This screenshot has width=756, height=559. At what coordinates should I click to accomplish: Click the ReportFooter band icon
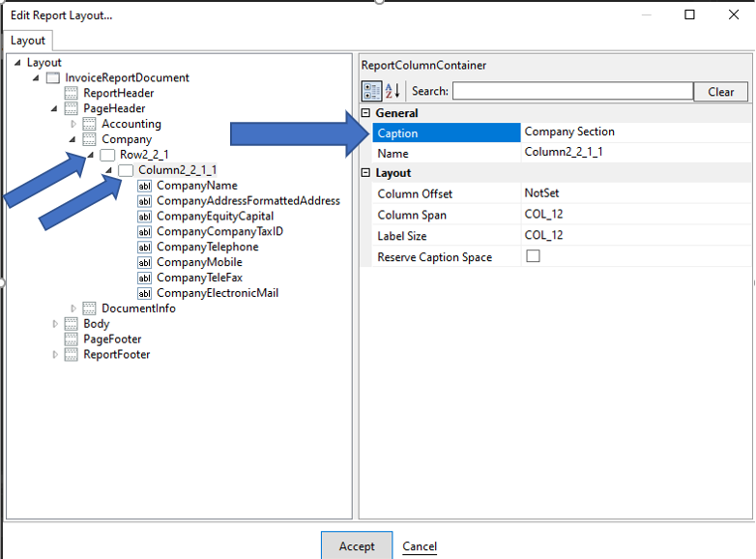[71, 355]
